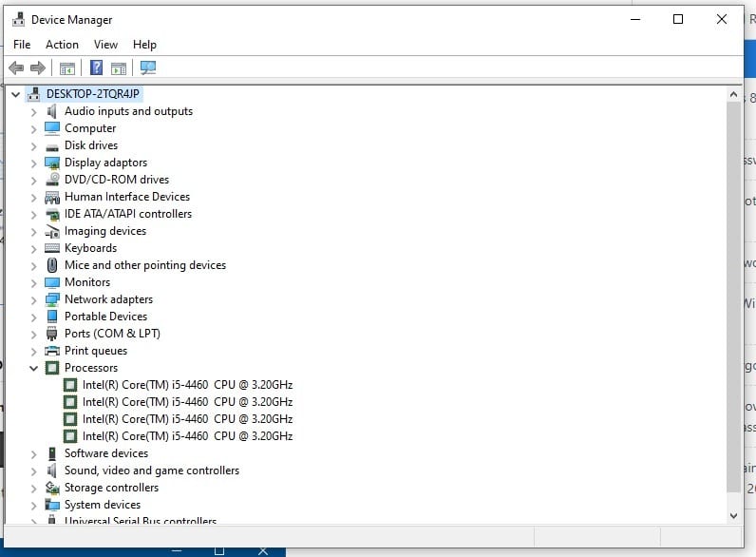Select the Keyboards device icon
Image resolution: width=756 pixels, height=557 pixels.
coord(52,248)
